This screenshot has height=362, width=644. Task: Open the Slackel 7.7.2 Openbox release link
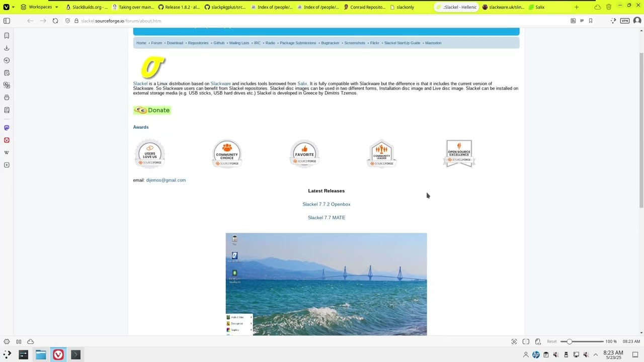tap(327, 204)
